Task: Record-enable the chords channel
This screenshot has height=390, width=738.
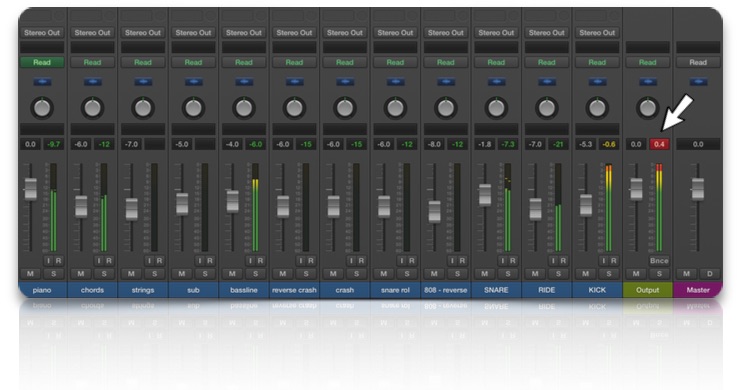Action: pyautogui.click(x=109, y=261)
